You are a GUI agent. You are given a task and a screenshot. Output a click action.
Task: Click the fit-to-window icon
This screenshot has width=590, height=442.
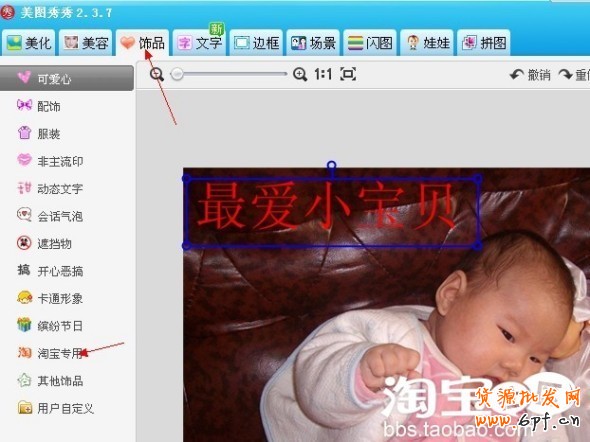pos(348,74)
